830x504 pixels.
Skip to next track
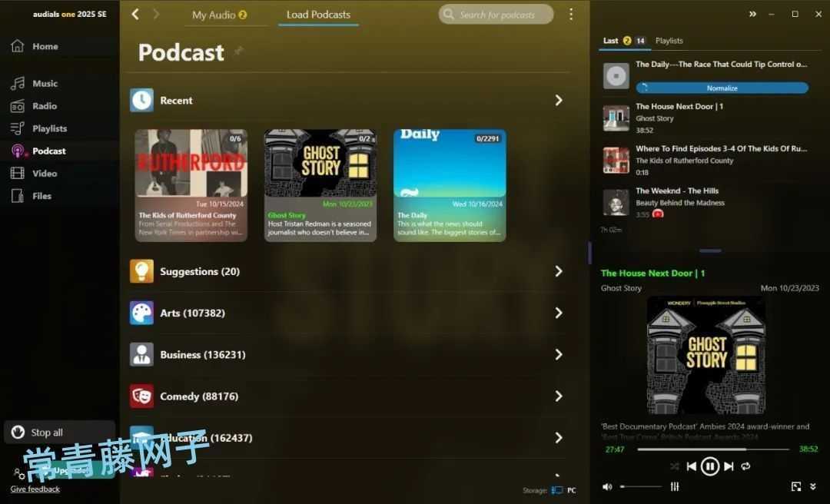pos(729,466)
